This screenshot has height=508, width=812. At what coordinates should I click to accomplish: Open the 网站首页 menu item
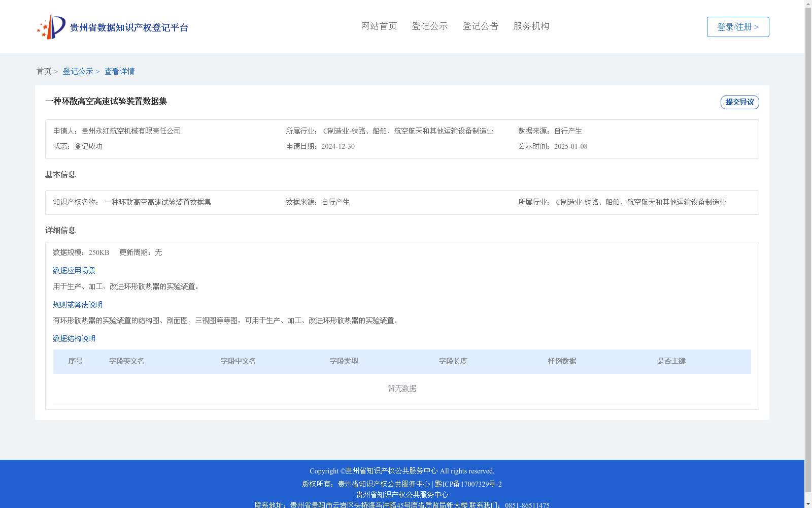pos(379,26)
